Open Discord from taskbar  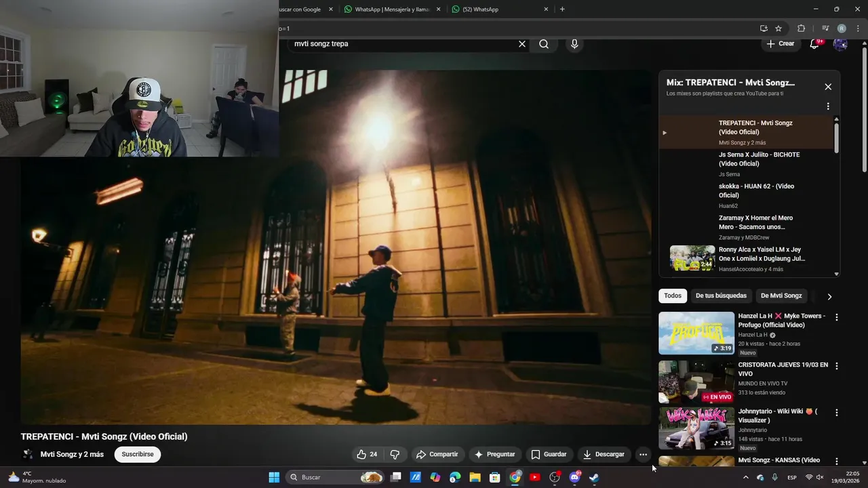(574, 477)
